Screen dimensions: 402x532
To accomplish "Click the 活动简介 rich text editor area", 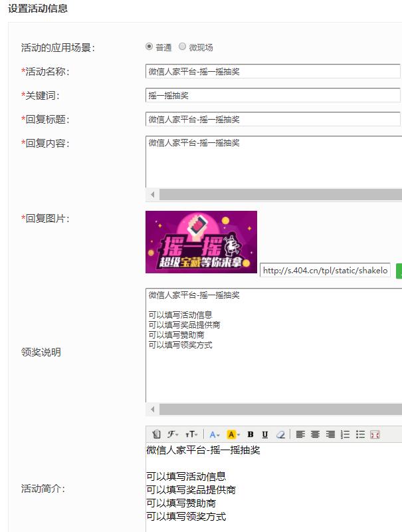I will [x=274, y=487].
